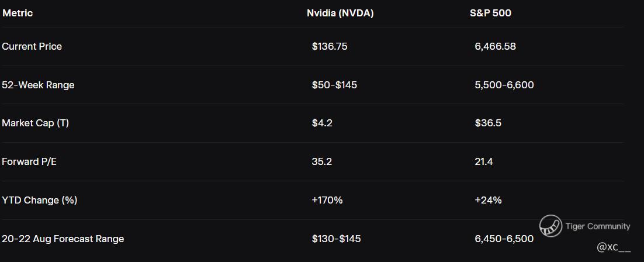Click Nvidia forecast range $130-$145
This screenshot has width=644, height=262.
point(336,239)
